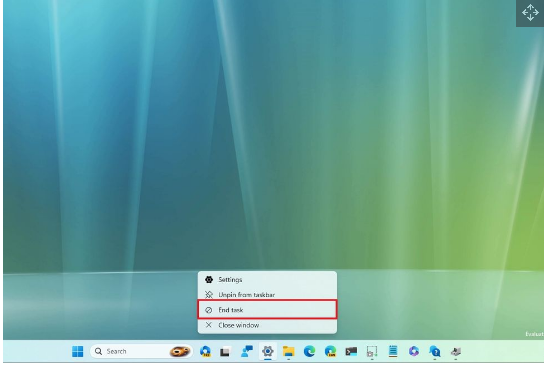Select Settings in the jump list
Viewport: 550px width, 367px height.
(x=267, y=280)
